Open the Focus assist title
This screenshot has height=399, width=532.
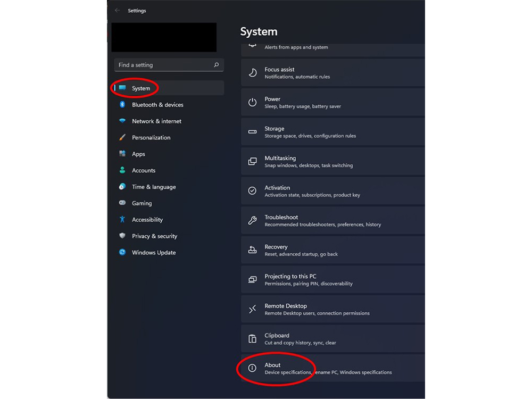[279, 69]
